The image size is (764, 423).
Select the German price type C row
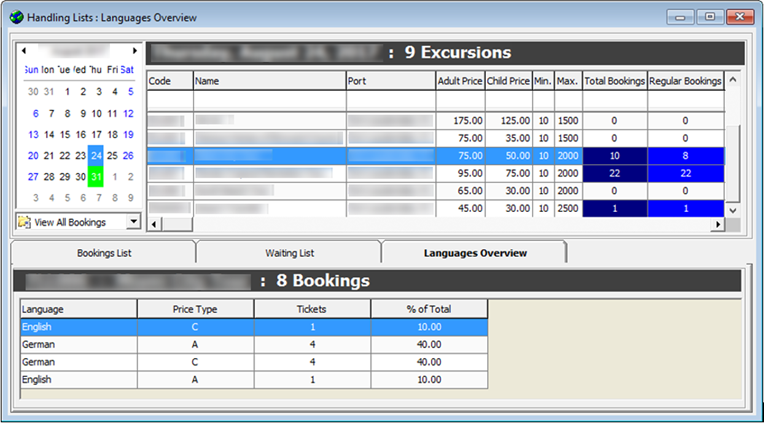click(254, 362)
